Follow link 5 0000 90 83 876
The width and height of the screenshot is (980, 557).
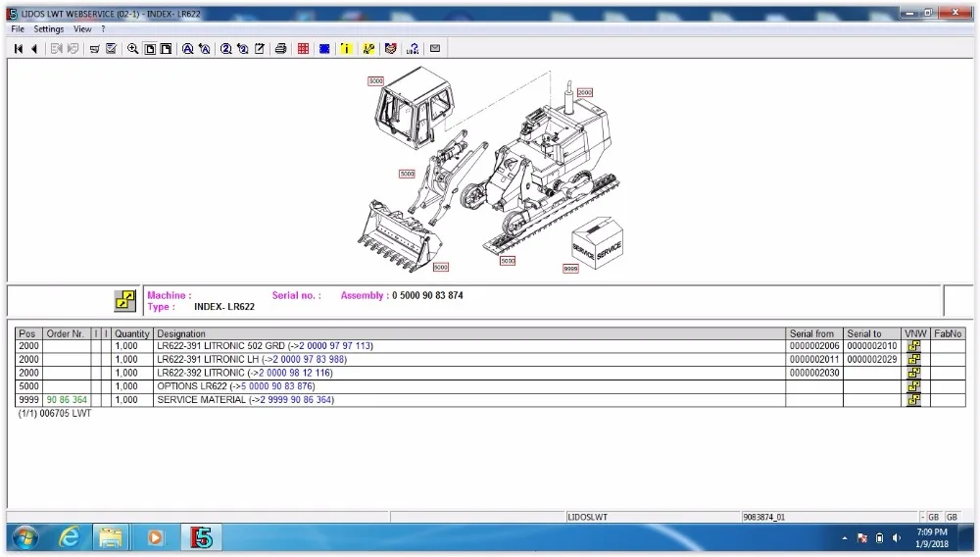pyautogui.click(x=277, y=386)
